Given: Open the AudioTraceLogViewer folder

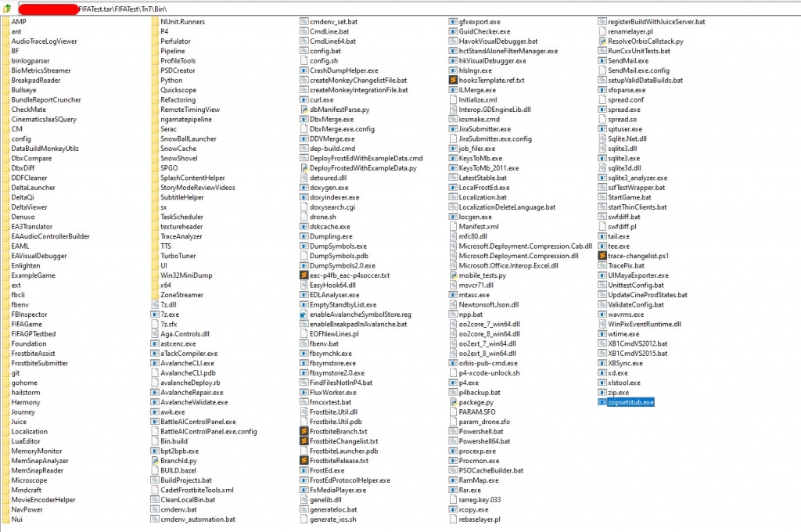Looking at the screenshot, I should click(x=44, y=41).
